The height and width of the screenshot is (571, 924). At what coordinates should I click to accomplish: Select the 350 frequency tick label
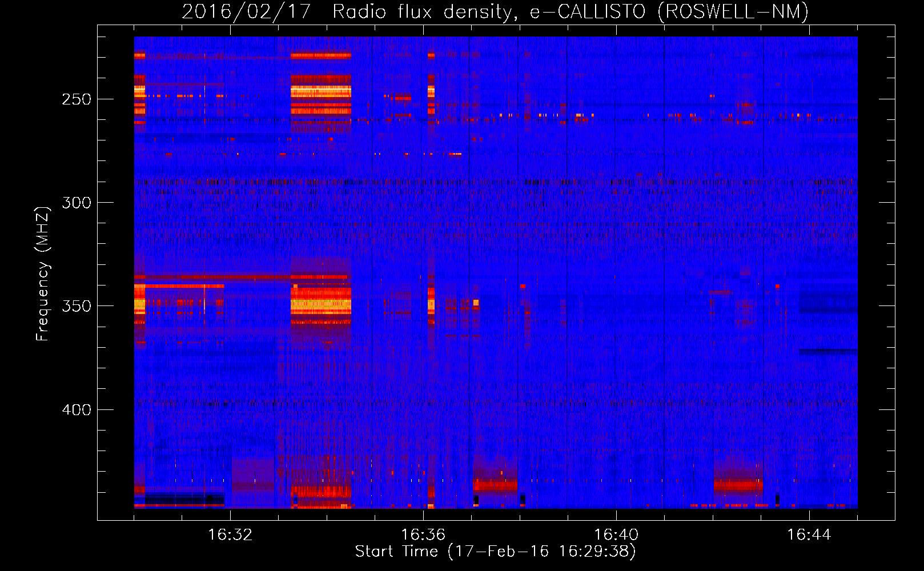point(77,306)
